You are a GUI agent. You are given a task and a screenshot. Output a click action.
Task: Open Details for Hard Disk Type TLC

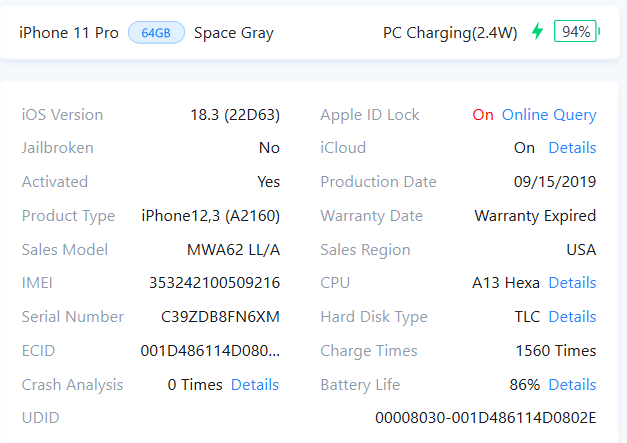tap(572, 317)
